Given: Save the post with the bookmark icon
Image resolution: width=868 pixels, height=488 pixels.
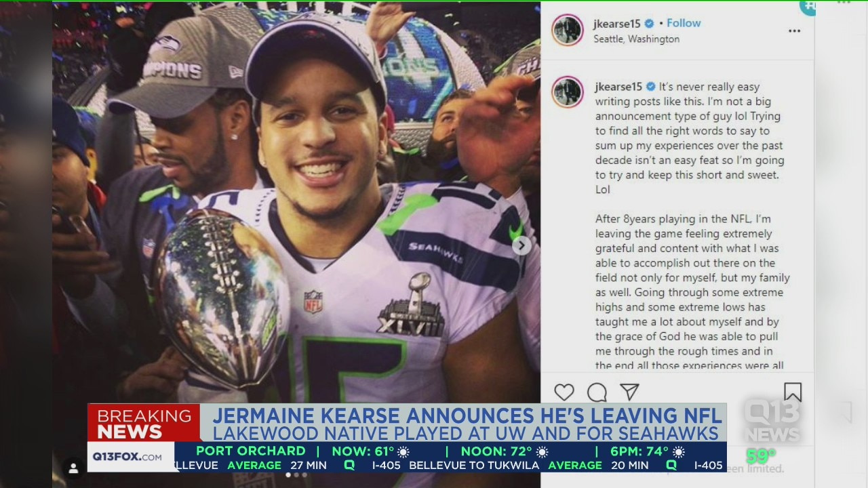Looking at the screenshot, I should click(793, 392).
